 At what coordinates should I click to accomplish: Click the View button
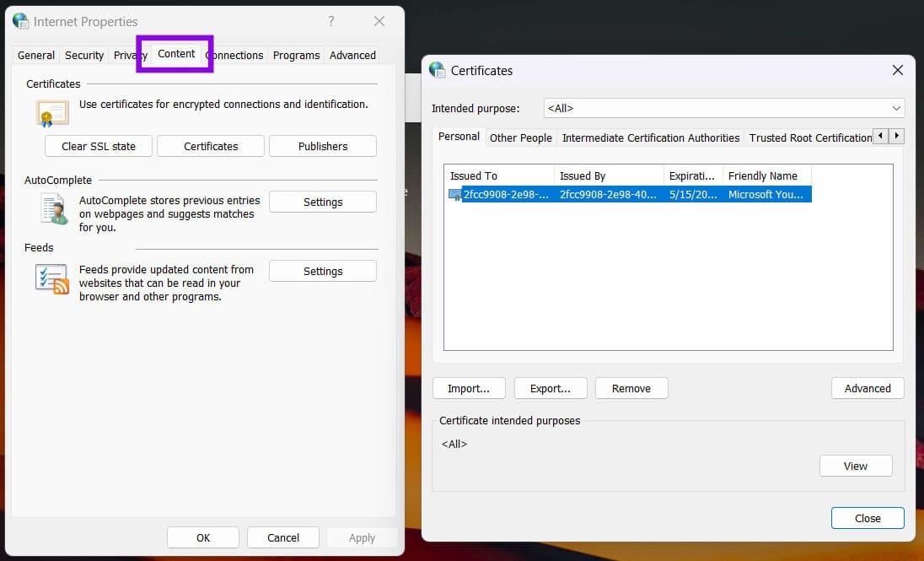pyautogui.click(x=856, y=466)
